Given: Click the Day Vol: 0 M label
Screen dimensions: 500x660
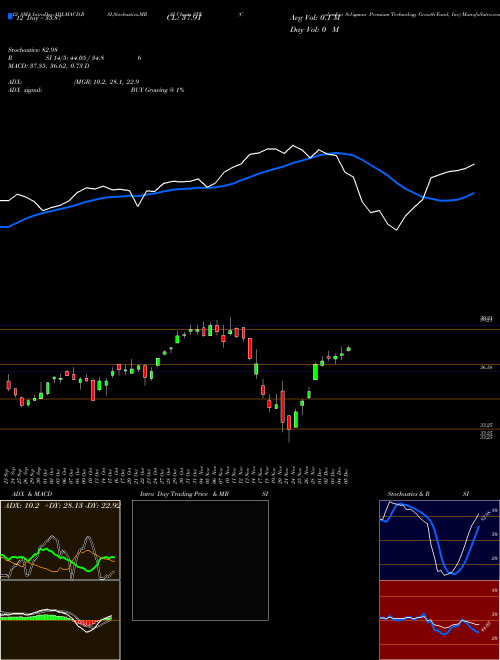Looking at the screenshot, I should [x=314, y=29].
